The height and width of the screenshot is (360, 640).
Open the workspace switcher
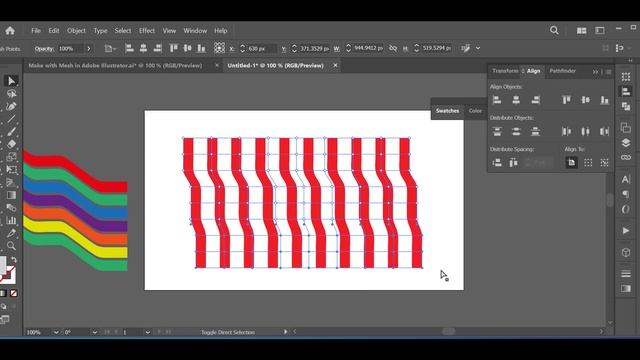[x=600, y=31]
